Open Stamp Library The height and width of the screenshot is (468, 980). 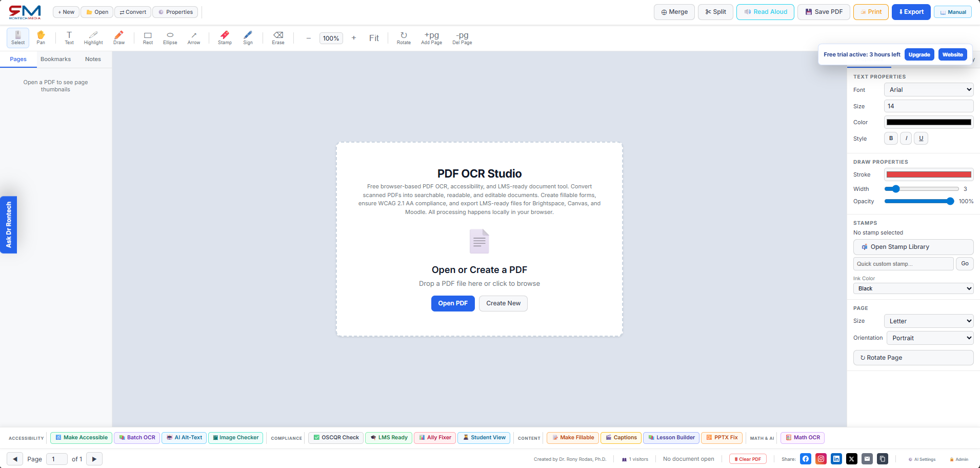click(913, 247)
